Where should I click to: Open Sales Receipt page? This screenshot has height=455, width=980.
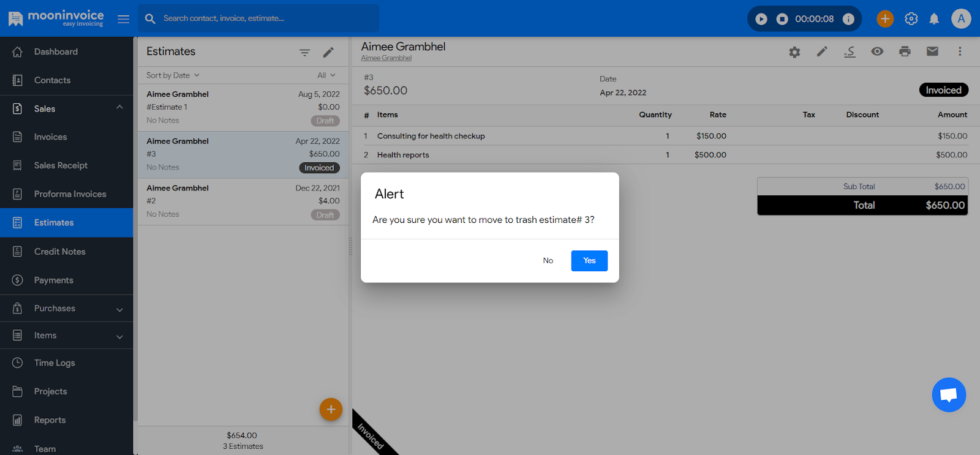coord(66,165)
